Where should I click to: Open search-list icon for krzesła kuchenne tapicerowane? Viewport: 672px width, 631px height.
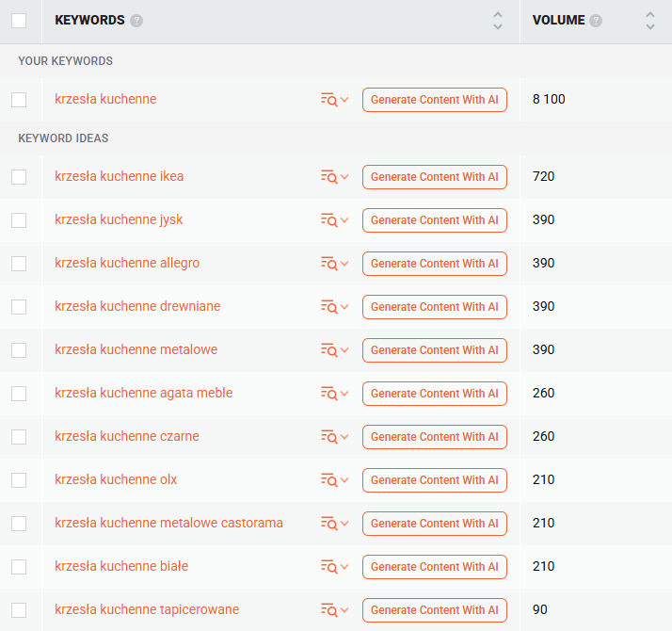pos(334,610)
